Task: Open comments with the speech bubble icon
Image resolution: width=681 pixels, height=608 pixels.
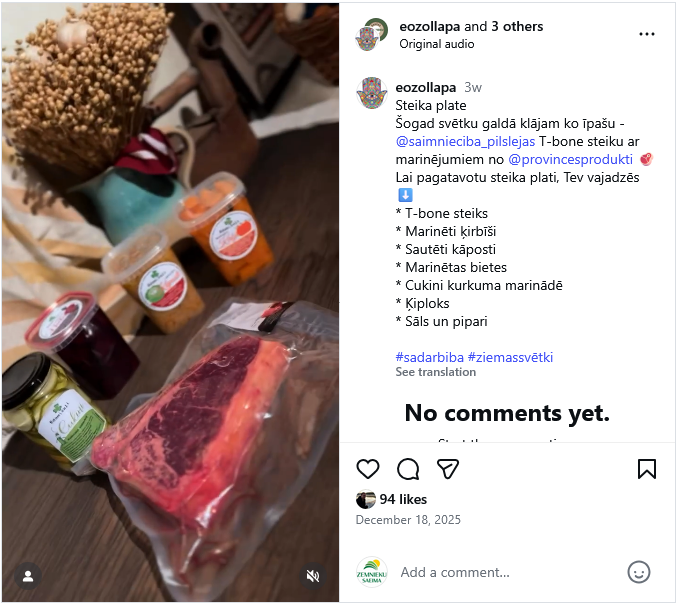Action: (408, 469)
